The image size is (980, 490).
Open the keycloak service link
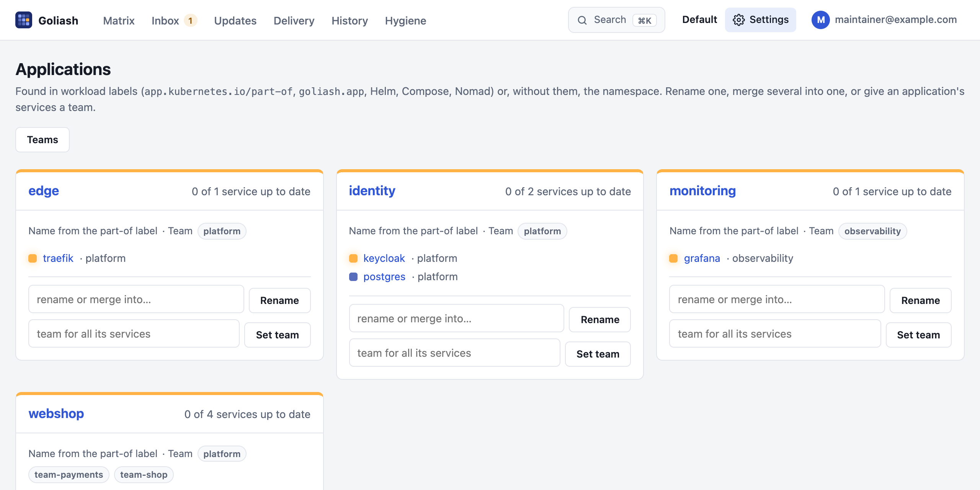(x=384, y=258)
